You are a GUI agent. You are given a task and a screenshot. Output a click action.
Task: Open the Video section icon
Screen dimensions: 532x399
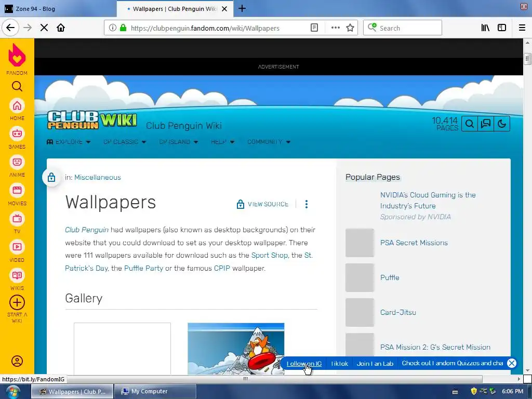pos(17,247)
